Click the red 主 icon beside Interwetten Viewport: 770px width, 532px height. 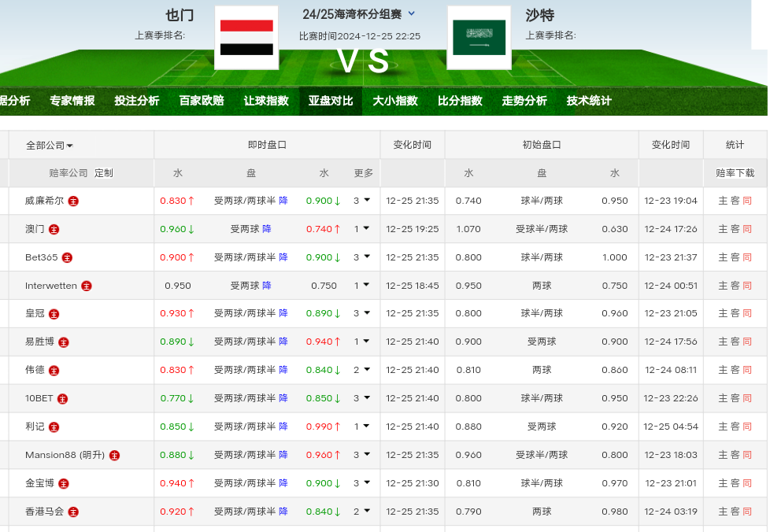click(x=87, y=286)
